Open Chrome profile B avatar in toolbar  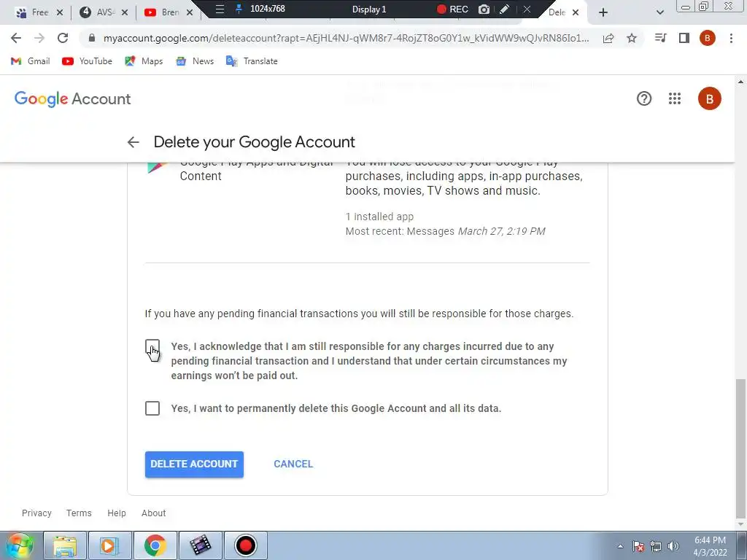point(708,38)
